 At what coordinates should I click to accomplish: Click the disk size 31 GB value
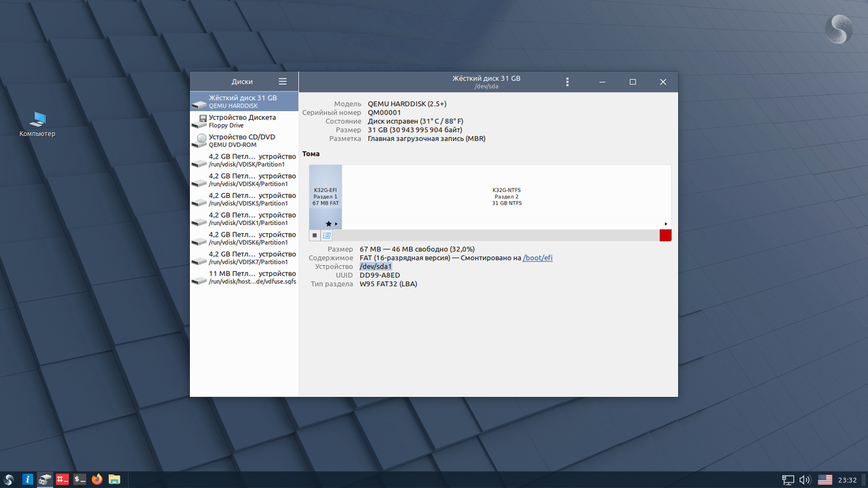[415, 130]
